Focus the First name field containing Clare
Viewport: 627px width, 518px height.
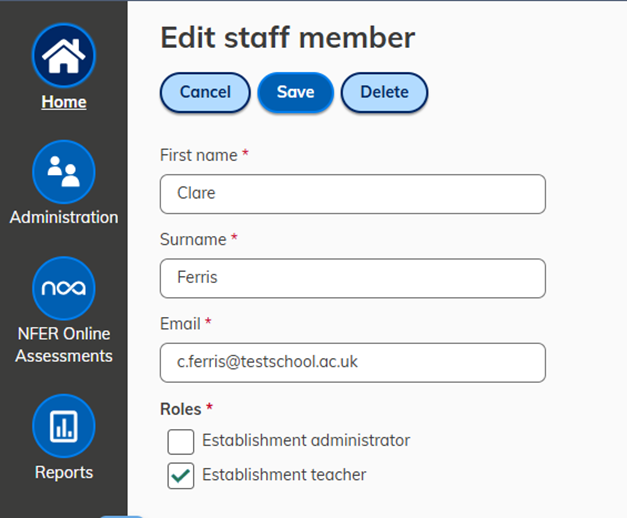353,194
